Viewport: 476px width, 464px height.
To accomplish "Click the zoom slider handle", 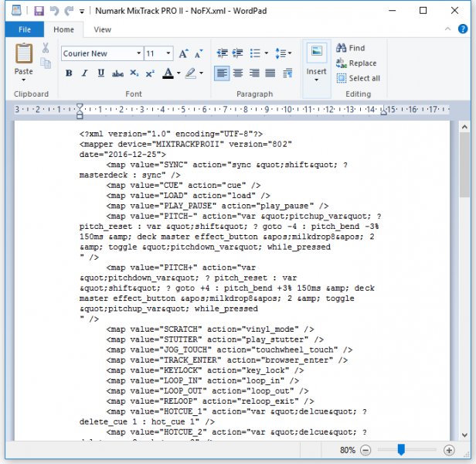I will point(401,449).
